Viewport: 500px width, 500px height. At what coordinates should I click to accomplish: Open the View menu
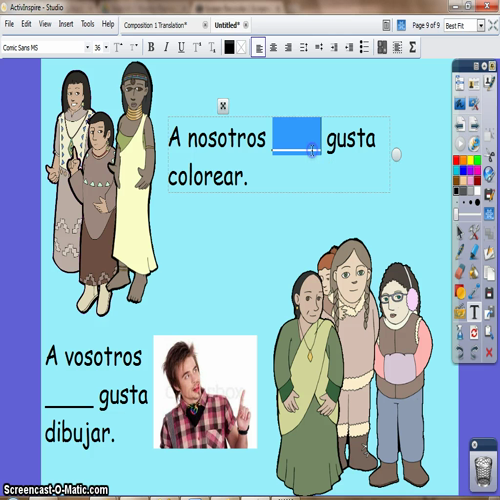click(x=45, y=24)
